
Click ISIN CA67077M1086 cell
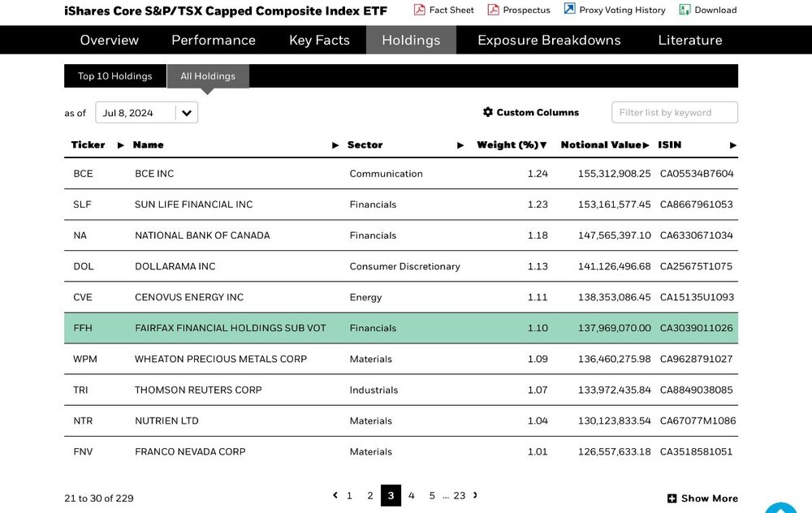698,421
